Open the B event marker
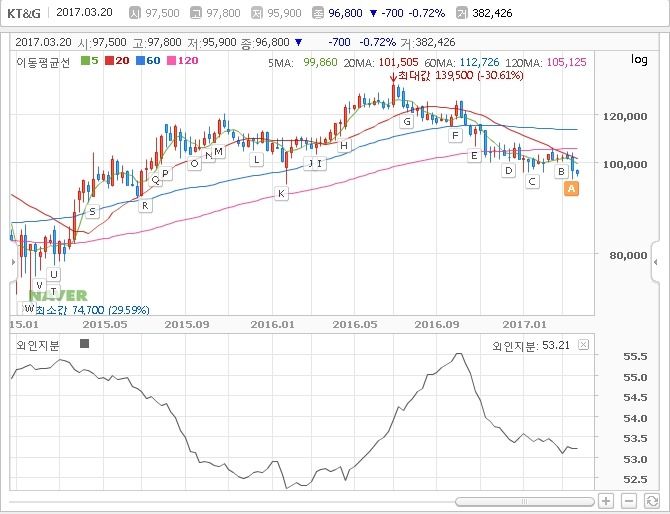 point(561,172)
